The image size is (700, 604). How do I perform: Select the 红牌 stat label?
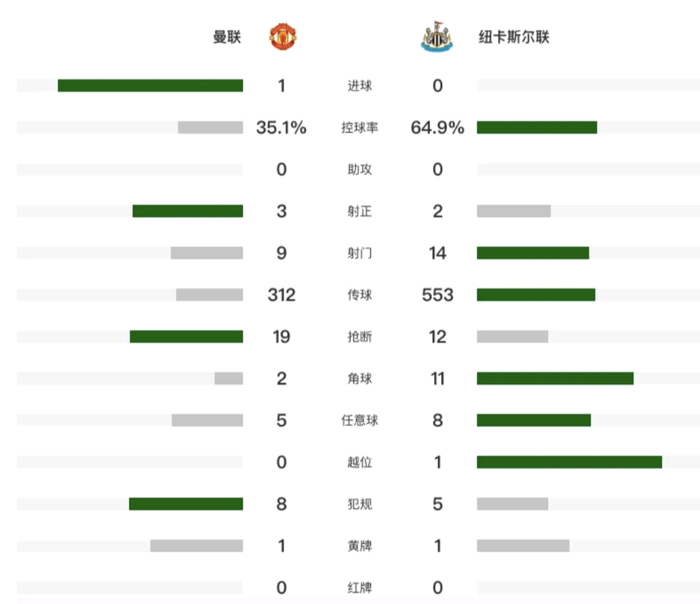click(x=359, y=588)
